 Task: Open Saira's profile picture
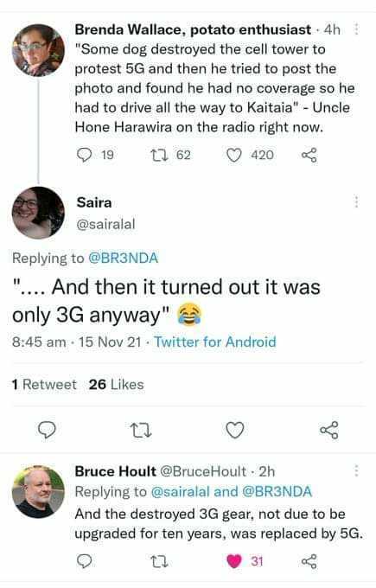click(38, 213)
